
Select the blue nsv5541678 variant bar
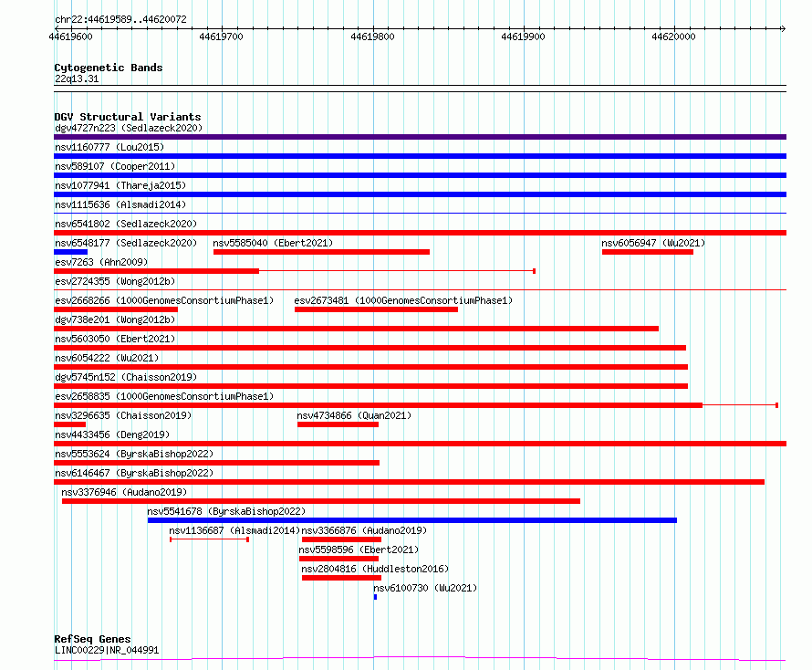(x=412, y=520)
